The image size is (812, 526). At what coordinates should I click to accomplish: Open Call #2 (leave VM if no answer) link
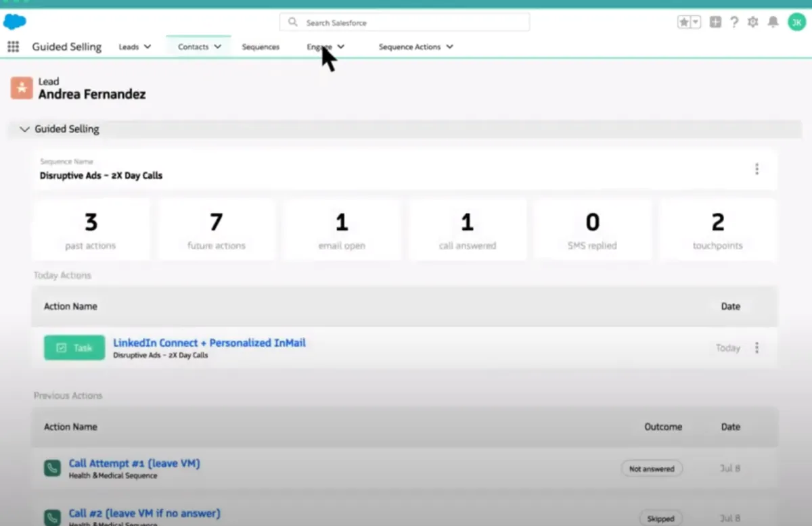click(x=144, y=513)
